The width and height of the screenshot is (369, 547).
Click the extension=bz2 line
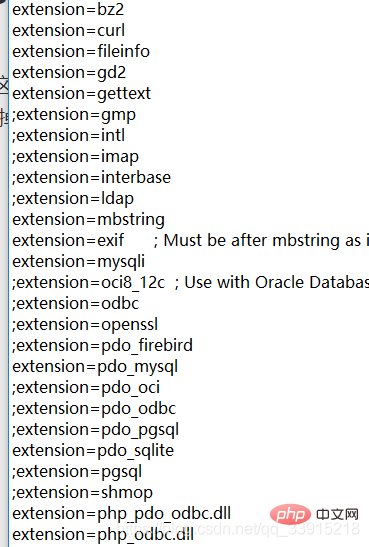tap(68, 9)
